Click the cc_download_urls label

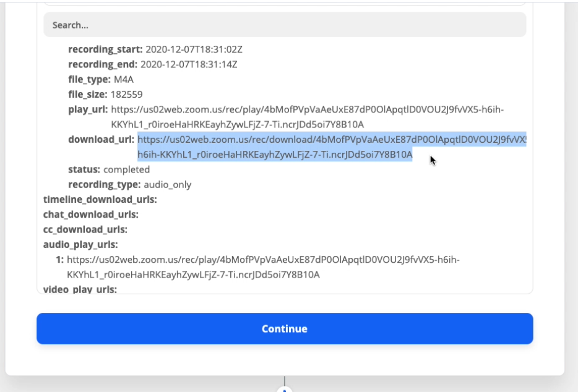[x=85, y=229]
